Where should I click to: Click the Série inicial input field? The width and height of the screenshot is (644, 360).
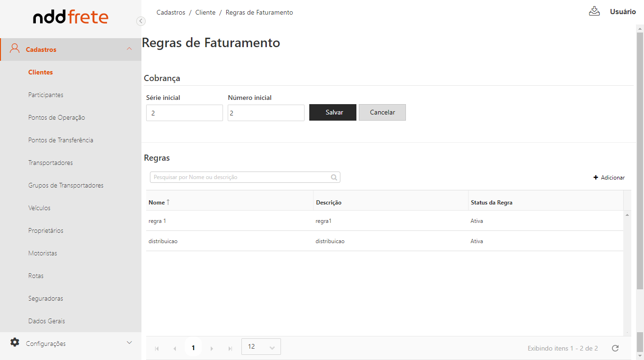[x=184, y=113]
